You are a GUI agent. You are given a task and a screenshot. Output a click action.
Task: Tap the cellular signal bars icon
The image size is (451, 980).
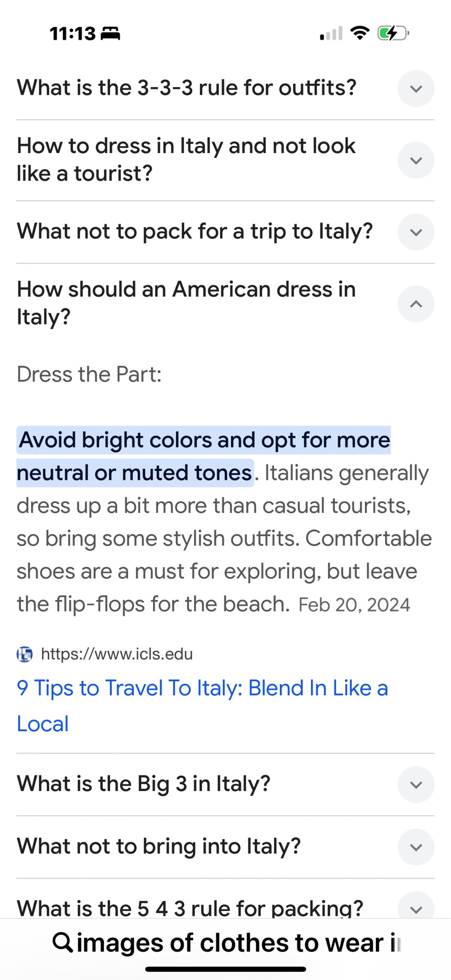click(331, 33)
